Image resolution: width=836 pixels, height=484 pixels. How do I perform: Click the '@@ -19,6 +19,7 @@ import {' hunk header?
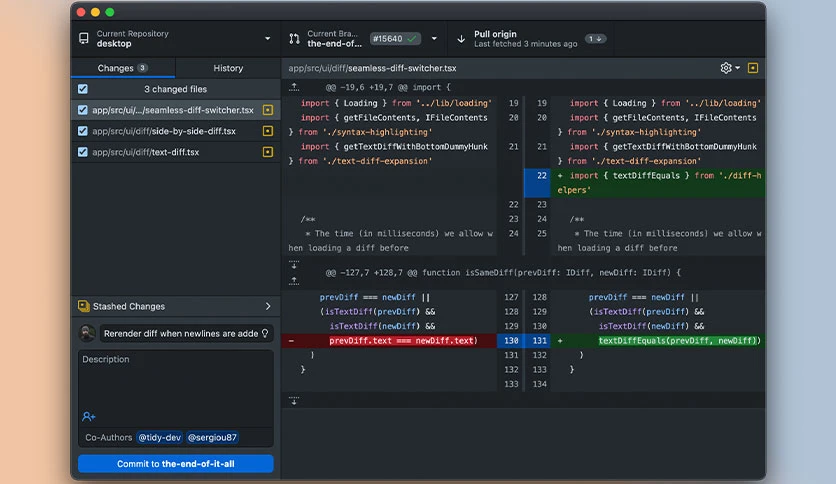pos(388,87)
